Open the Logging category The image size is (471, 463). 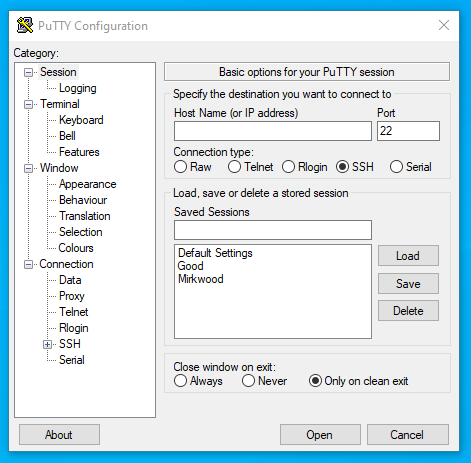78,88
